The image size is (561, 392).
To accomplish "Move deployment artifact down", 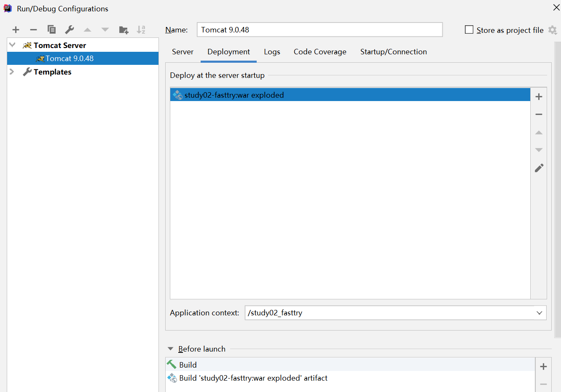I will point(539,150).
